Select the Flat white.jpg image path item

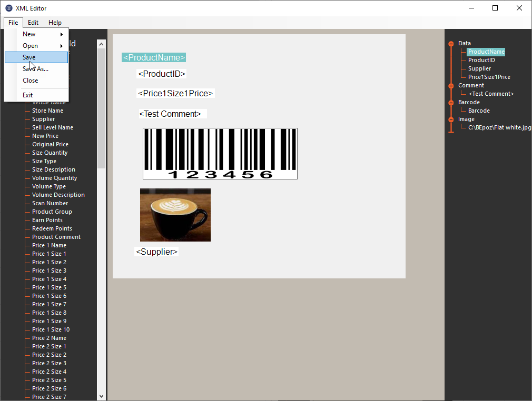coord(499,127)
